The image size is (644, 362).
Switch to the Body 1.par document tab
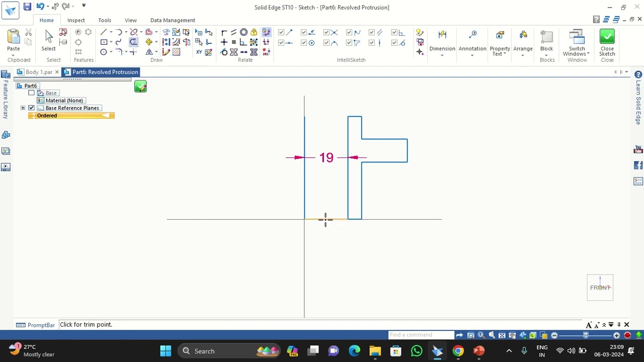(39, 72)
